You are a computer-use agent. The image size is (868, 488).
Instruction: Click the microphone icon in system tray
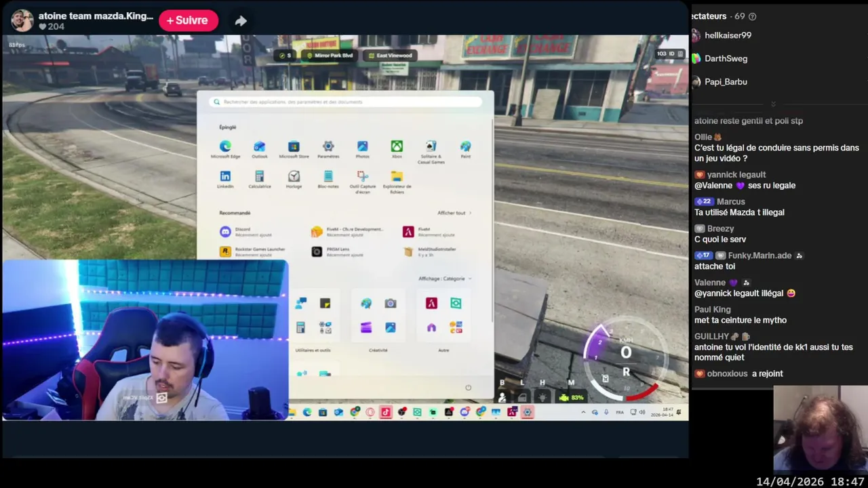(606, 412)
